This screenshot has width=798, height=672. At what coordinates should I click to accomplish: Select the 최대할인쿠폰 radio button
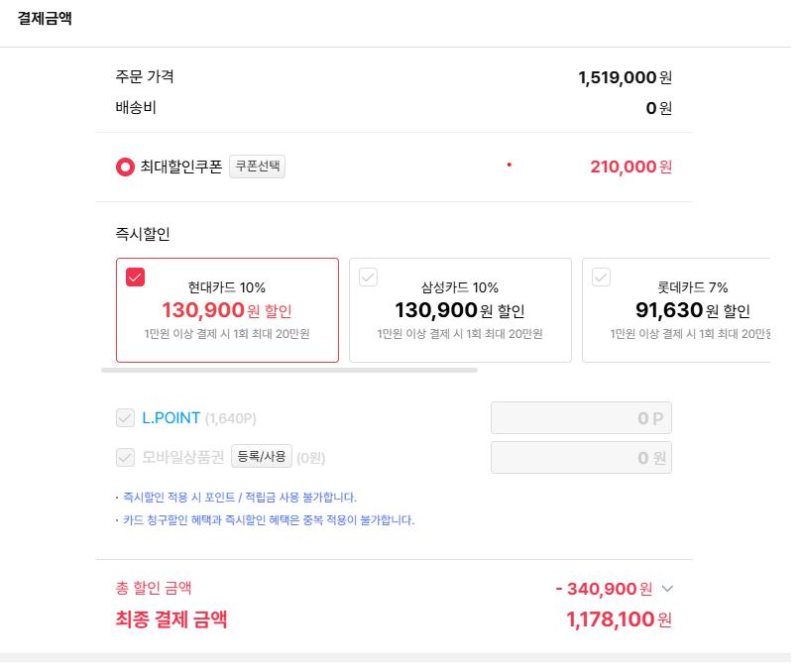click(x=125, y=167)
